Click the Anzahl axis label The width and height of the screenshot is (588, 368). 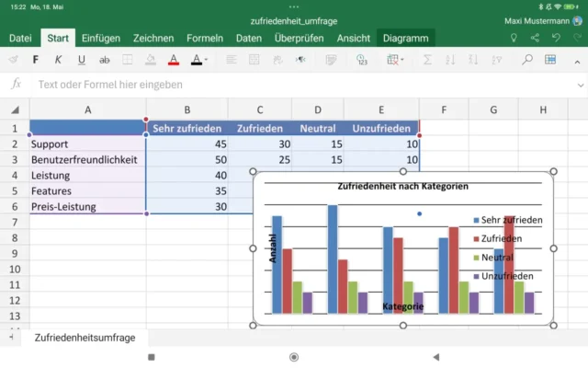pos(273,248)
